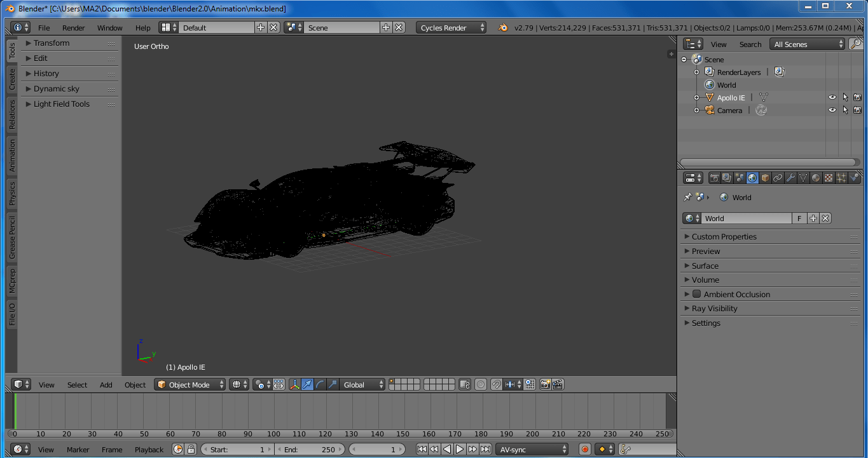This screenshot has width=868, height=458.
Task: Expand the Surface panel in World settings
Action: pyautogui.click(x=706, y=266)
